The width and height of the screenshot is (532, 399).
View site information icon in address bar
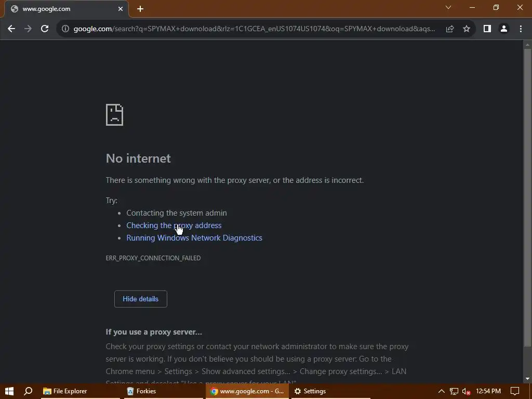[65, 29]
